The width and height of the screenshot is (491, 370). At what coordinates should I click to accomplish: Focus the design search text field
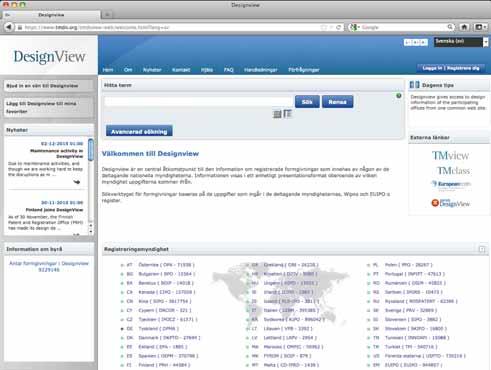(x=199, y=101)
